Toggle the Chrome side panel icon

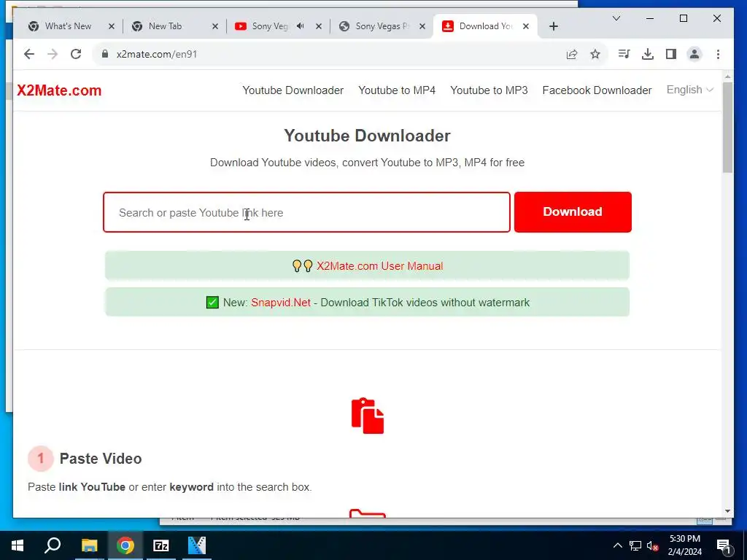tap(671, 54)
